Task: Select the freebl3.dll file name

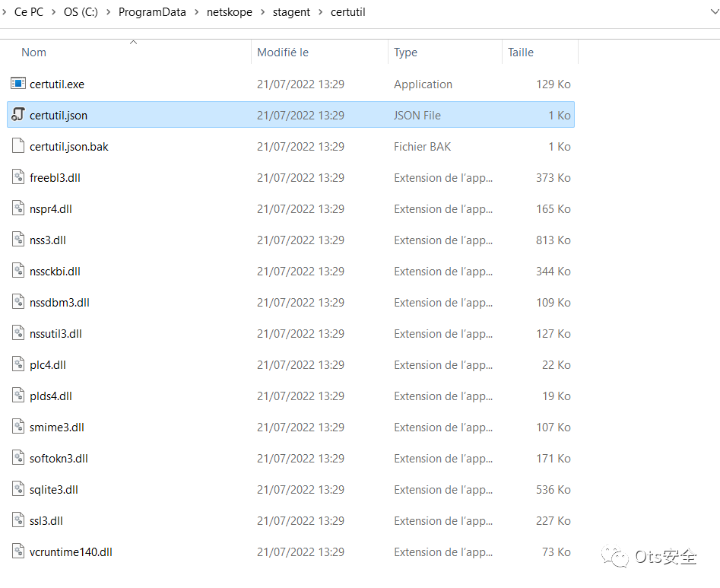Action: [55, 178]
